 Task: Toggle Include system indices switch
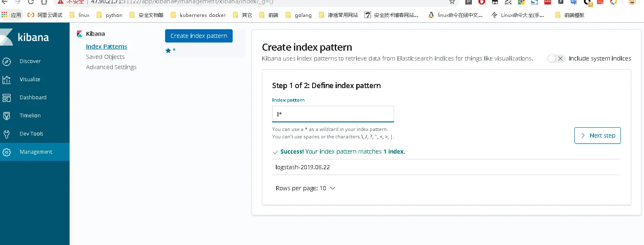point(556,58)
